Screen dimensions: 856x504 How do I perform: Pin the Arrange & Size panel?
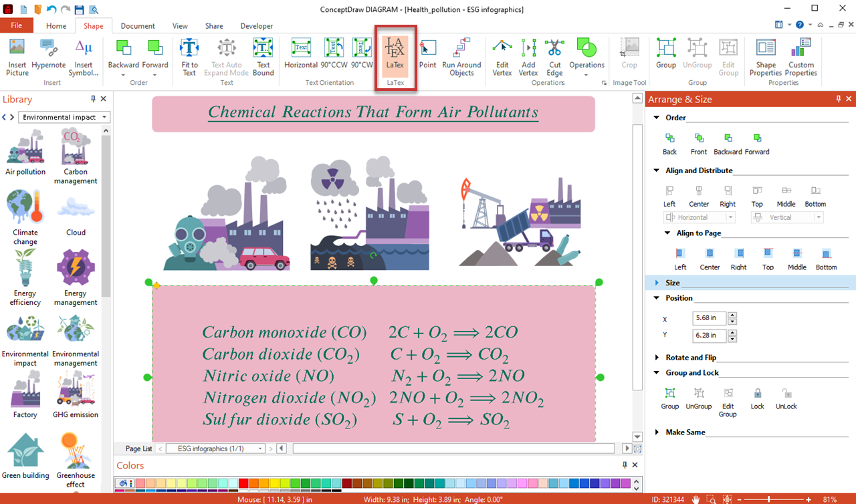839,99
